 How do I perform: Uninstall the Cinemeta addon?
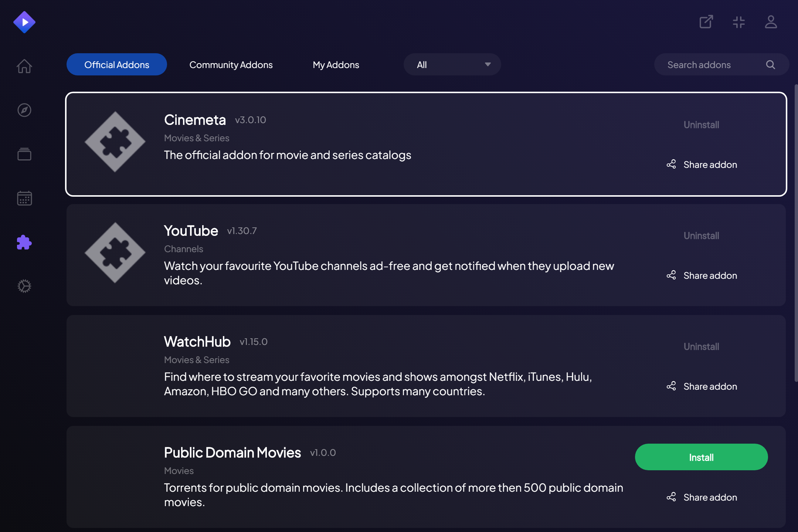click(x=701, y=125)
